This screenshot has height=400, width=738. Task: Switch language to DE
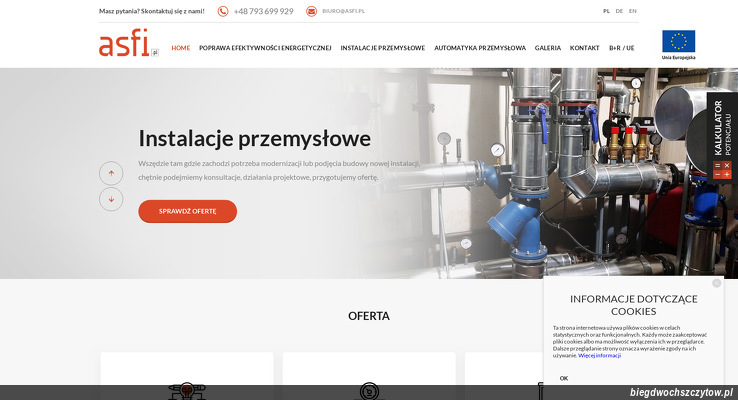(x=619, y=11)
